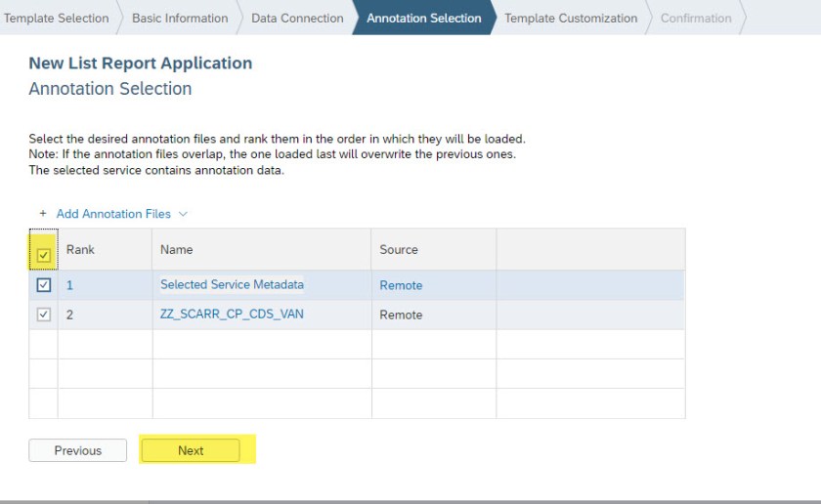Uncheck the Selected Service Metadata row checkbox
821x504 pixels.
tap(43, 285)
